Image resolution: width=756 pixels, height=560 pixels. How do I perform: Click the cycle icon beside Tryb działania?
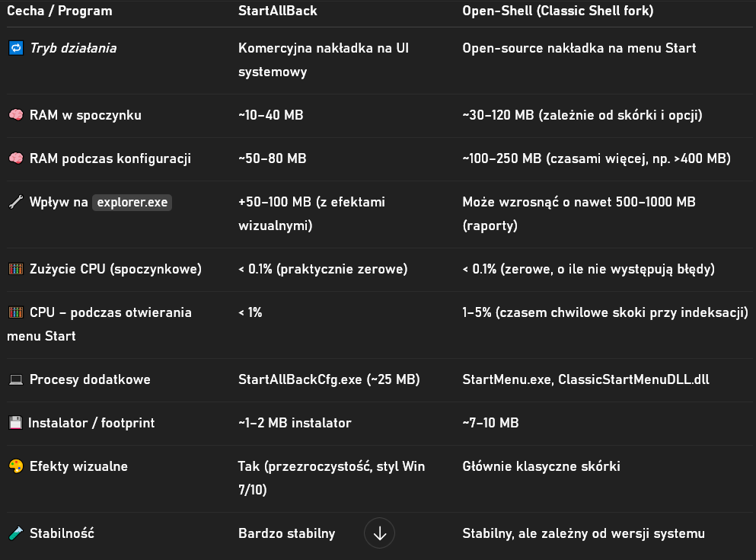[x=15, y=49]
